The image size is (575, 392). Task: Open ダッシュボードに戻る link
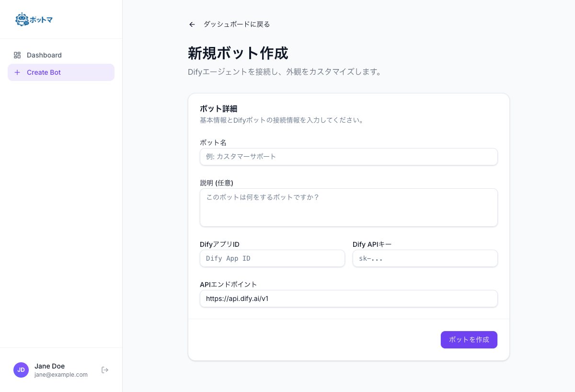coord(236,24)
